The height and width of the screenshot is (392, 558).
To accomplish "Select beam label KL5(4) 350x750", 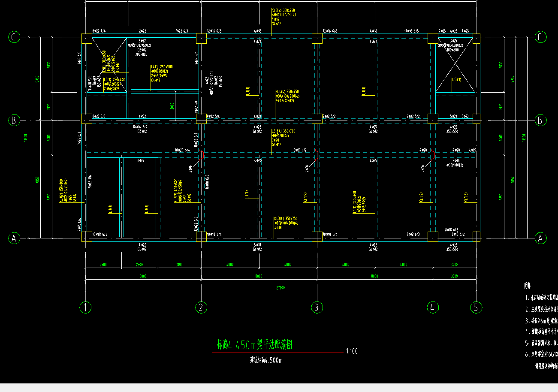I will [x=283, y=10].
